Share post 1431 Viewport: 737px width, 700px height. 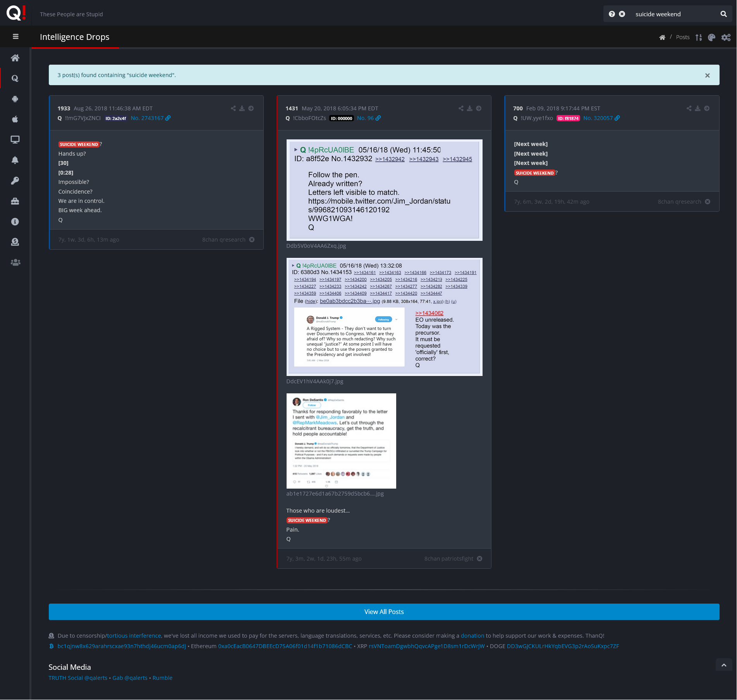point(461,108)
